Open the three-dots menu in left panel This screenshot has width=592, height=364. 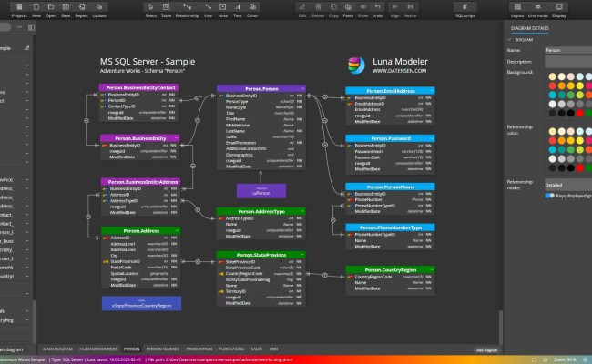[19, 27]
